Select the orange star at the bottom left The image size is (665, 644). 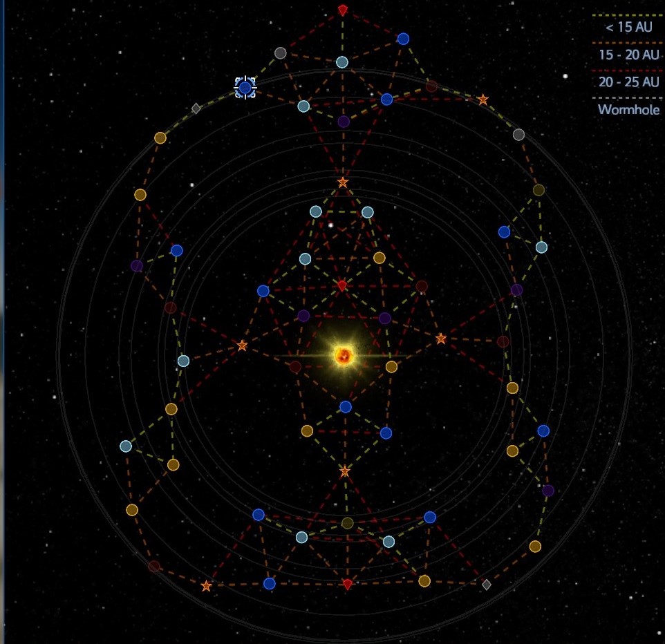(x=206, y=586)
